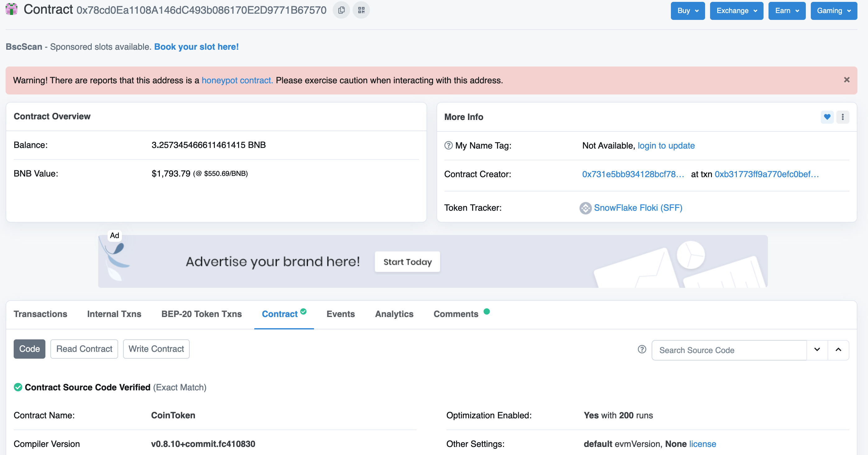Click the heart watchlist icon
Image resolution: width=868 pixels, height=455 pixels.
coord(827,117)
